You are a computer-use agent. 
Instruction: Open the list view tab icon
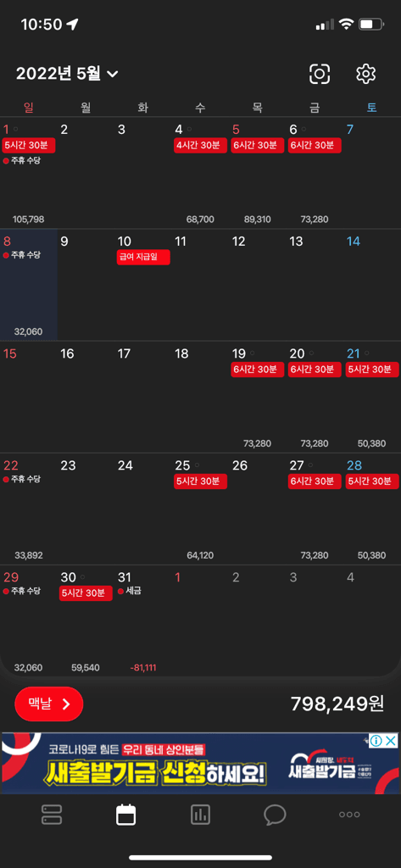pos(52,815)
